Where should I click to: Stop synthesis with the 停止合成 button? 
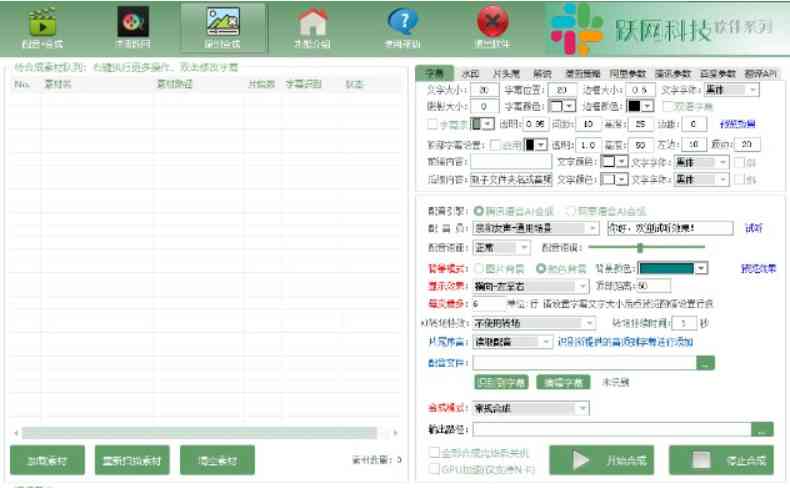pos(721,460)
